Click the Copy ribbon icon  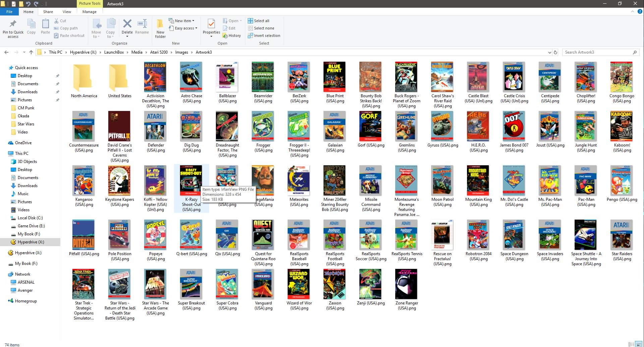coord(31,24)
